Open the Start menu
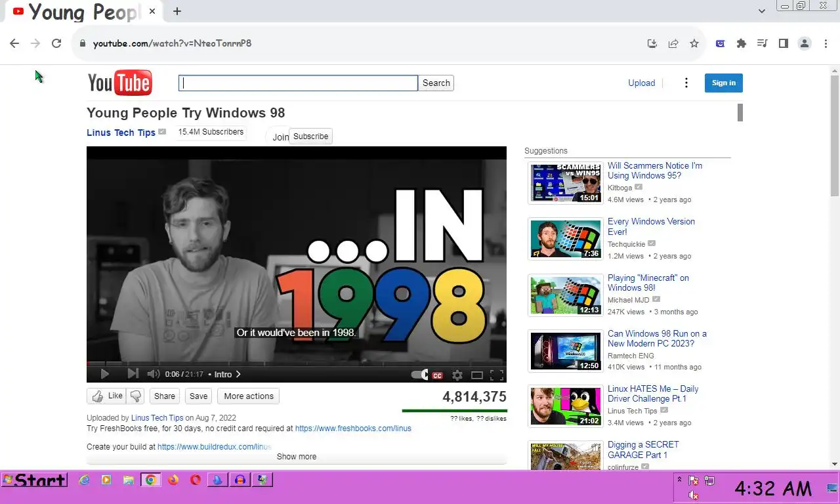 pos(34,480)
